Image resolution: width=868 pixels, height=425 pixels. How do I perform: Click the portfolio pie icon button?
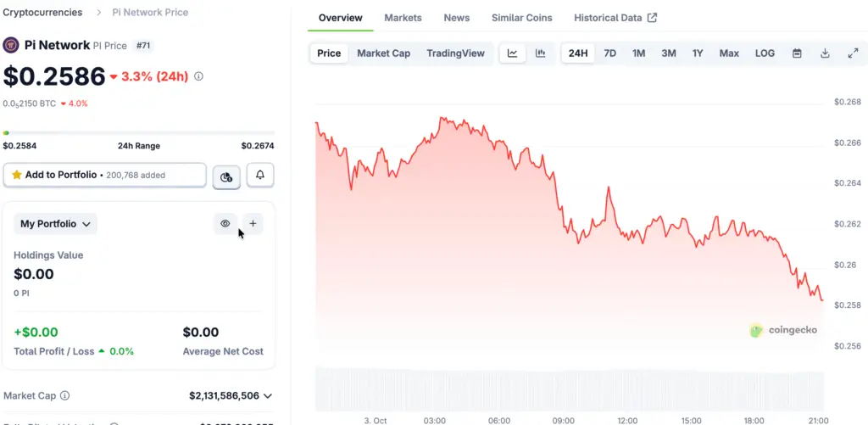click(x=225, y=176)
